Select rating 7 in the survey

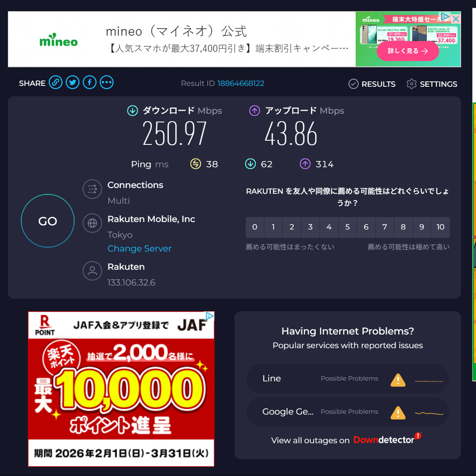[x=385, y=227]
